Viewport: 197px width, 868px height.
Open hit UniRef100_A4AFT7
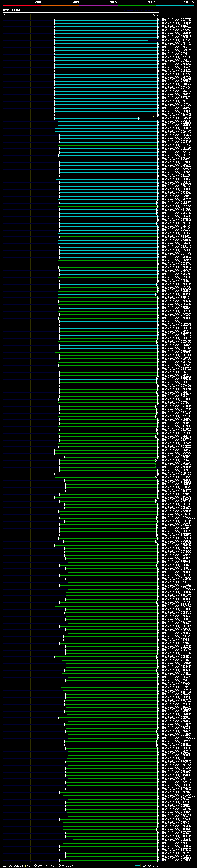coord(176,491)
